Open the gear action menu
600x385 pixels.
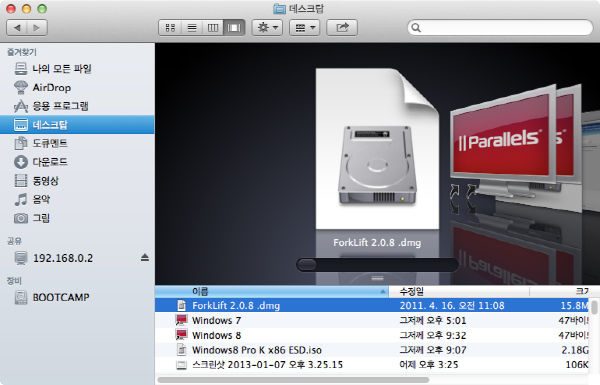coord(267,28)
